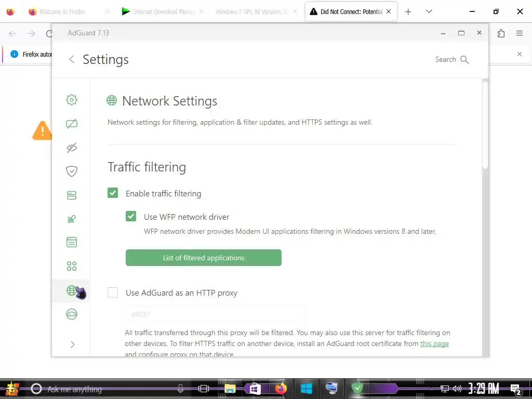The image size is (532, 399).
Task: Open a new Firefox tab
Action: pos(408,11)
